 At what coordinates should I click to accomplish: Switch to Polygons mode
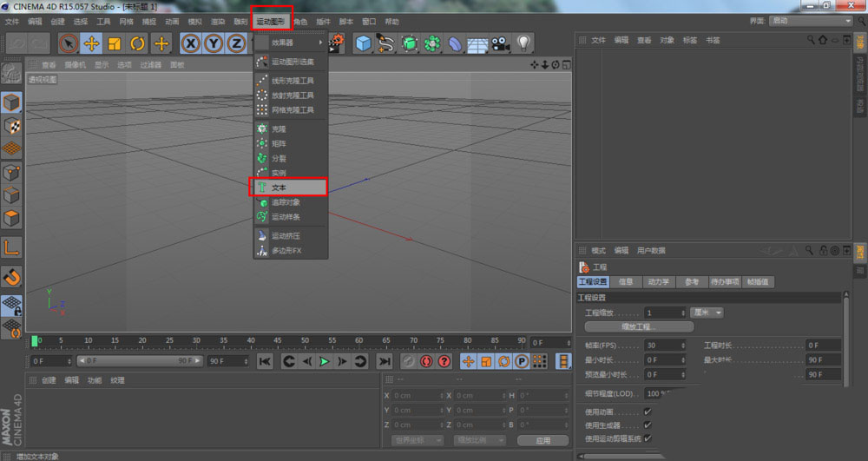[x=11, y=218]
